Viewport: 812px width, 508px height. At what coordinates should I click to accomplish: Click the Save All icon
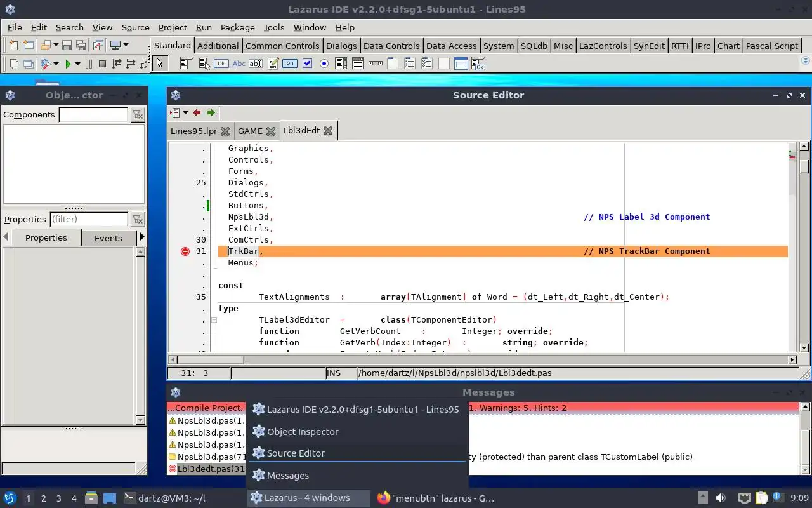[81, 45]
